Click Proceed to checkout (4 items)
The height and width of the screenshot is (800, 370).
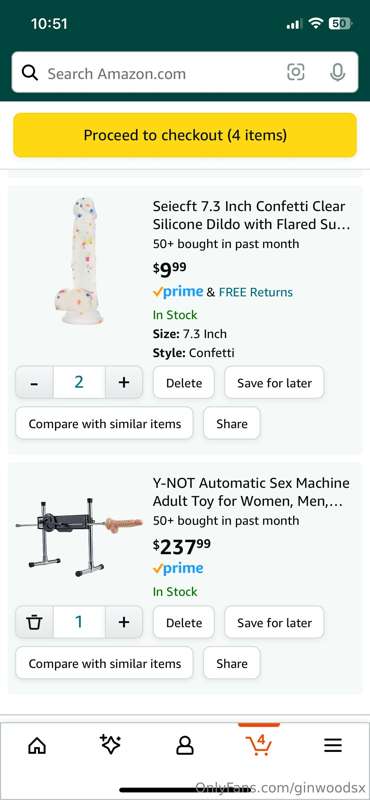[185, 135]
